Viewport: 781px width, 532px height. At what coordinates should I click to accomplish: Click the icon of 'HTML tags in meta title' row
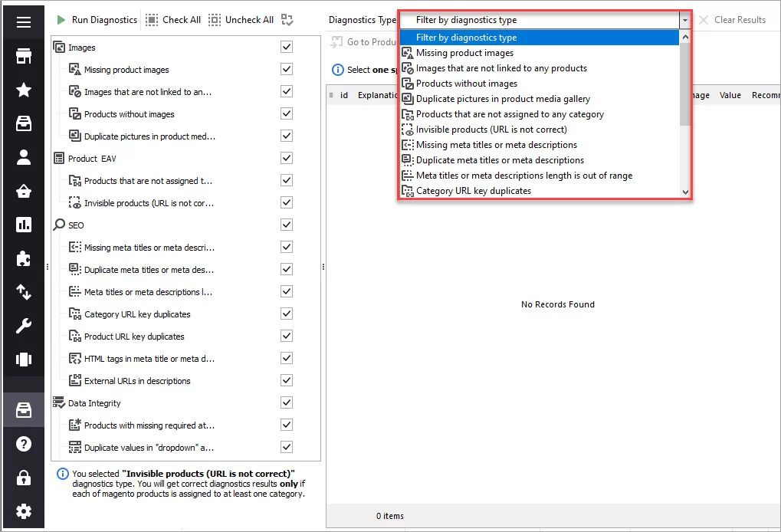tap(74, 359)
